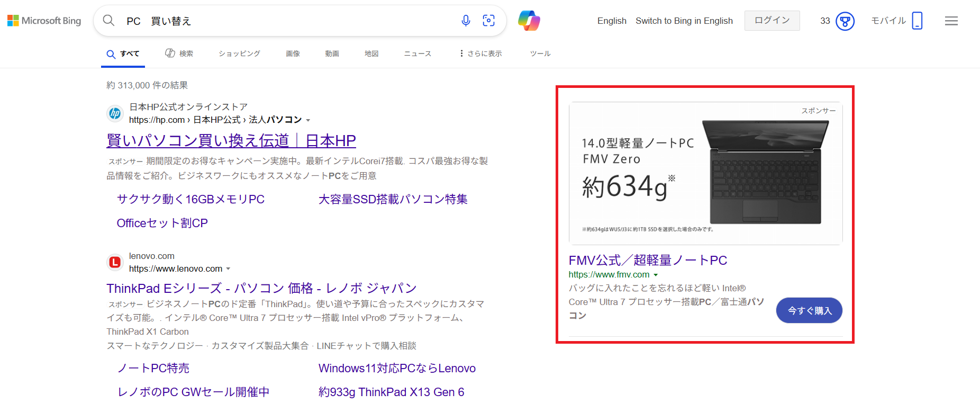Select the すべて tab
The width and height of the screenshot is (980, 403).
(x=123, y=53)
